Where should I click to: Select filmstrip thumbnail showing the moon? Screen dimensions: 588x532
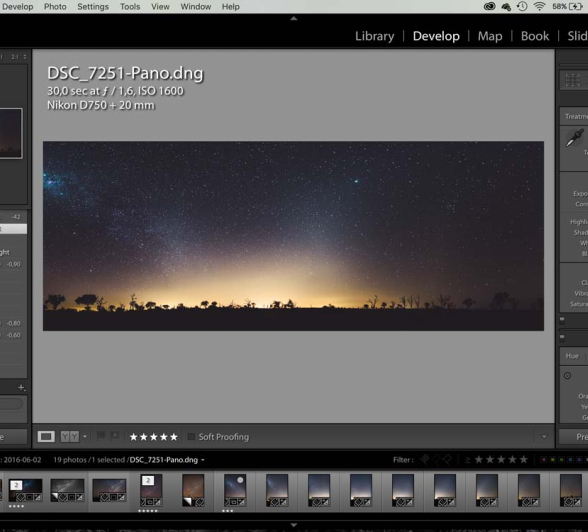[235, 491]
